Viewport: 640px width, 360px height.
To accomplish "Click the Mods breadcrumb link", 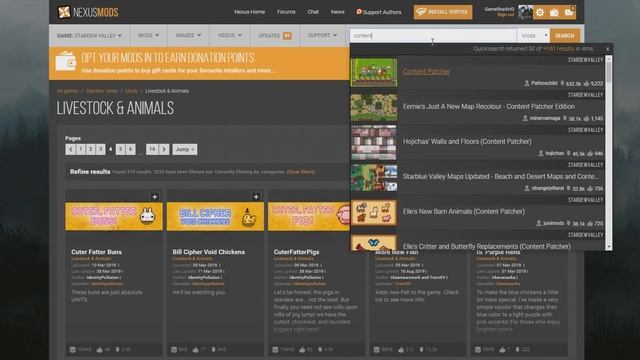I will pos(131,91).
